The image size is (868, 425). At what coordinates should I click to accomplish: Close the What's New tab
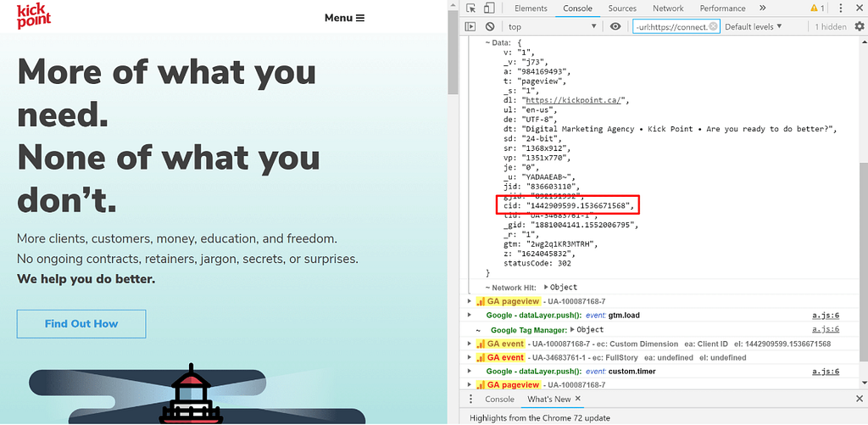576,399
